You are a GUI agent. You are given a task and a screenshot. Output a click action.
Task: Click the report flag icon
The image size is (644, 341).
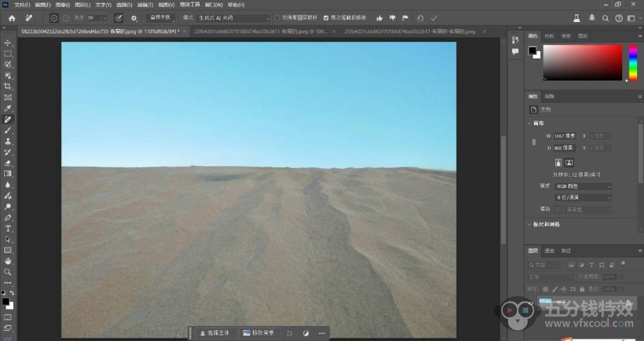tap(406, 18)
